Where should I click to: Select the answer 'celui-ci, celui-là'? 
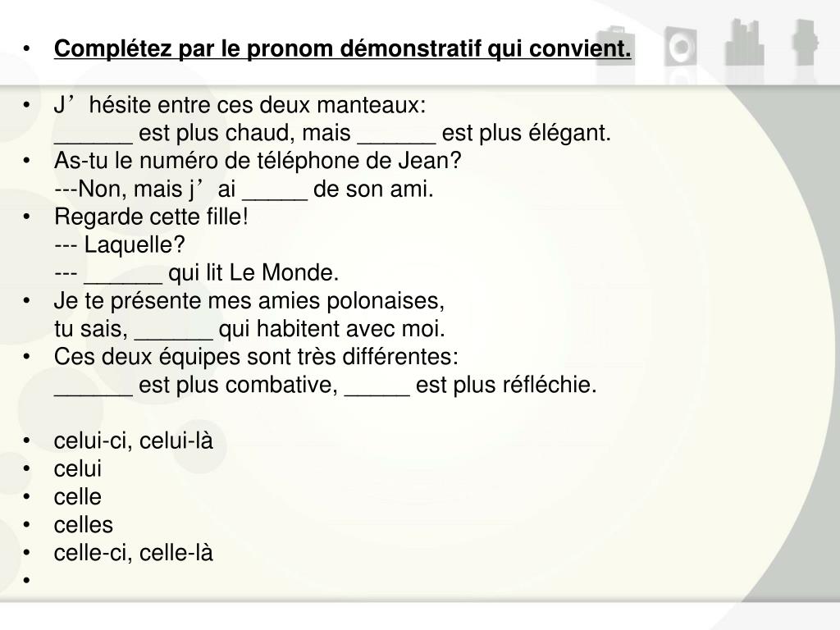[x=134, y=441]
